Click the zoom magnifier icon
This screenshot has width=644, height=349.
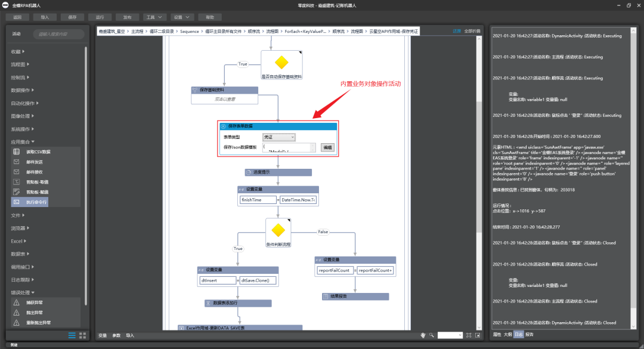pyautogui.click(x=431, y=335)
